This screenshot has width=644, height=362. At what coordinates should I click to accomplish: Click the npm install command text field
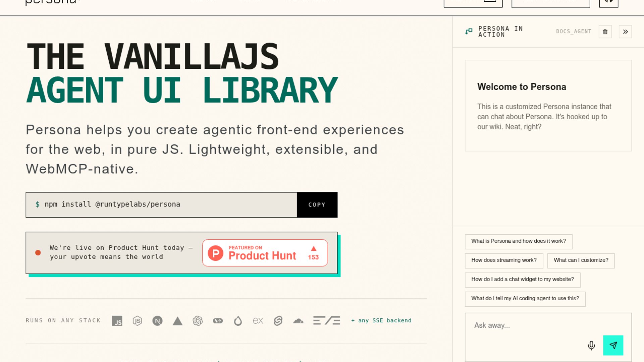click(x=161, y=205)
